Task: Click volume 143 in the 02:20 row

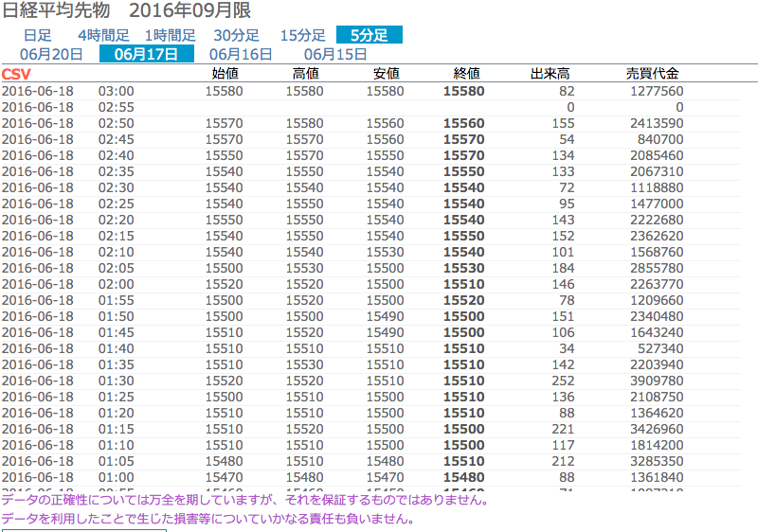Action: [564, 220]
